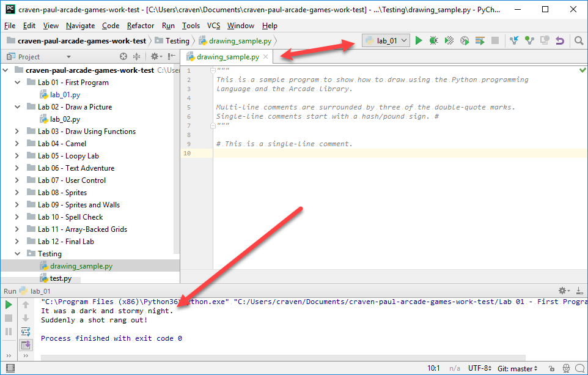The image size is (588, 375).
Task: Expand Lab 06 - Text Adventure folder
Action: [x=17, y=168]
